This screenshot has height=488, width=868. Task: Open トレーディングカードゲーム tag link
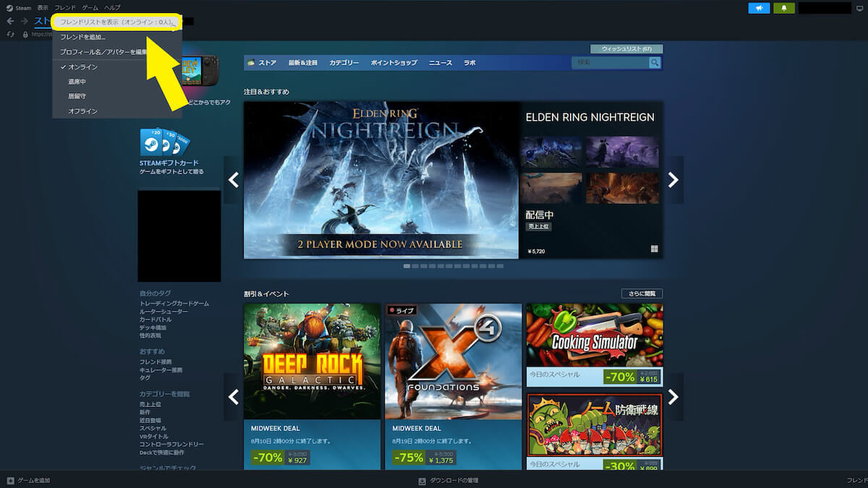point(174,304)
